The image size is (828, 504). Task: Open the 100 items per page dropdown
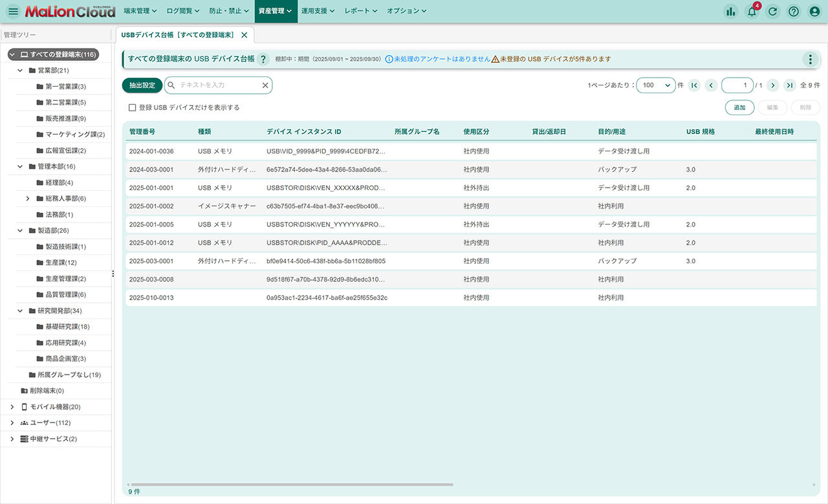click(x=656, y=85)
